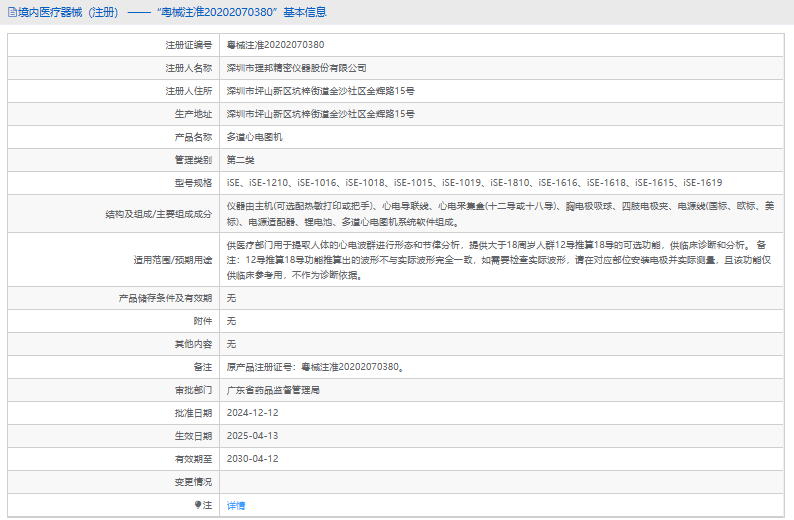Click 无 in the 附件 row
The width and height of the screenshot is (794, 520).
pyautogui.click(x=231, y=321)
